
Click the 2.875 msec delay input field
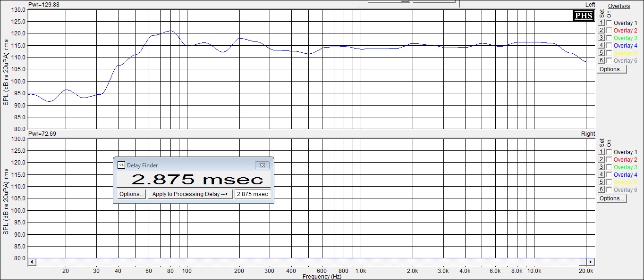click(x=253, y=194)
